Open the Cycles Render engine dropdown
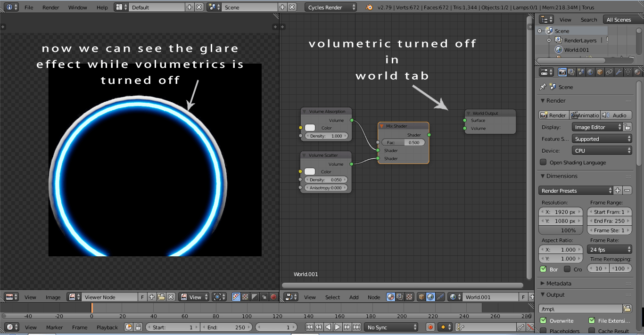The image size is (644, 335). coord(330,7)
